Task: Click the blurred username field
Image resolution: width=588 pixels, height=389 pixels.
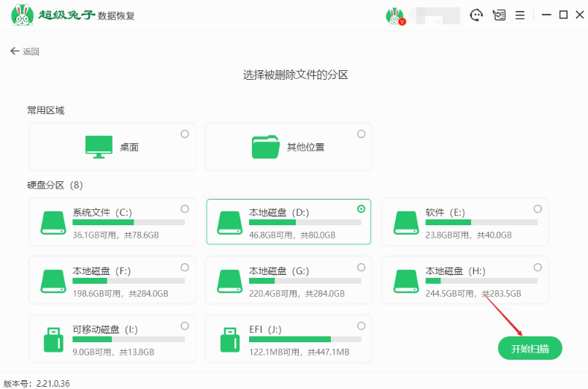Action: pos(435,16)
